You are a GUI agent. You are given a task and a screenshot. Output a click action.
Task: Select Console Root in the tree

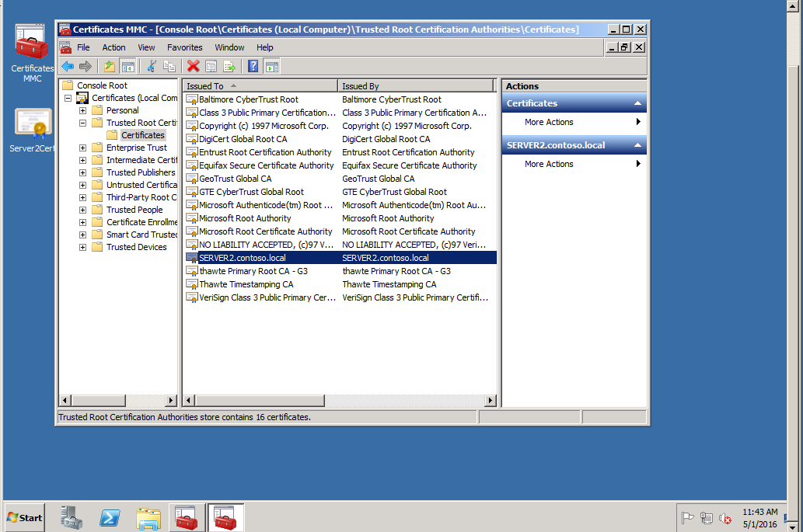click(102, 85)
